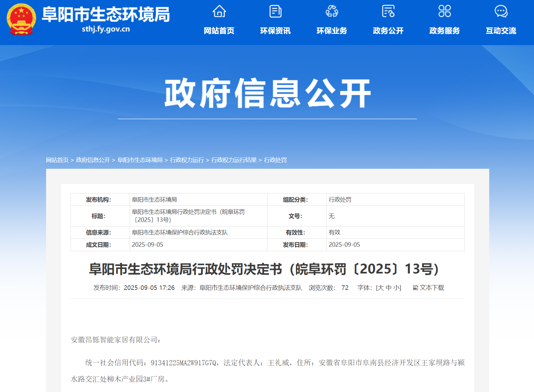Click the save icon beside 文本下载

pyautogui.click(x=415, y=288)
